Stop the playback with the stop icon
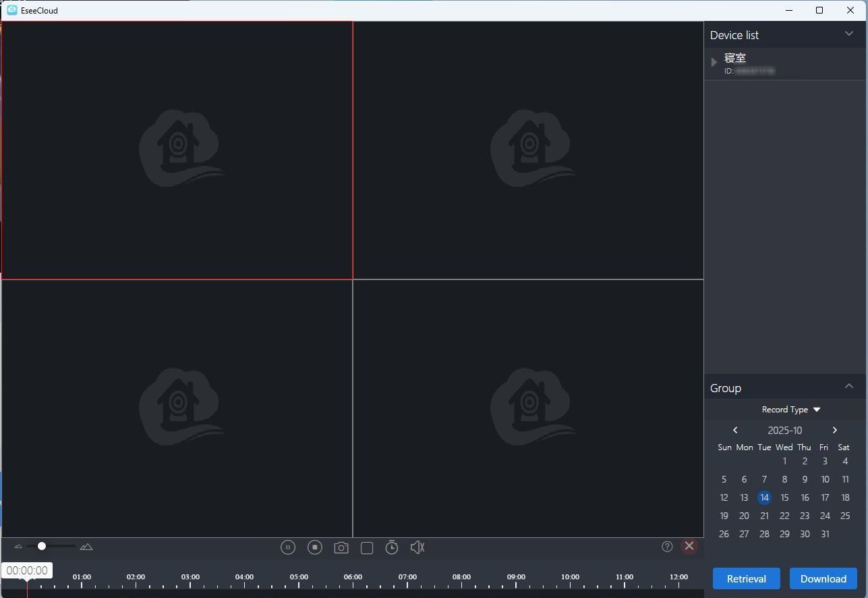 click(x=315, y=547)
